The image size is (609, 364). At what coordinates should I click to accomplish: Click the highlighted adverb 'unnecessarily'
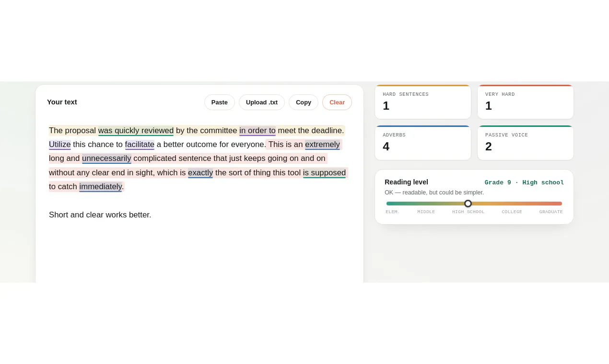[x=106, y=159]
